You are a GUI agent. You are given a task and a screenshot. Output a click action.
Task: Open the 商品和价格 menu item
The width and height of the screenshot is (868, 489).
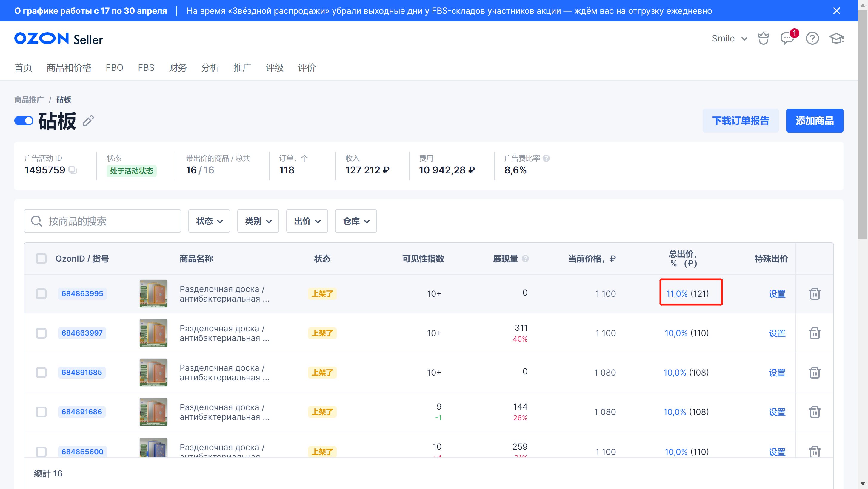[69, 68]
